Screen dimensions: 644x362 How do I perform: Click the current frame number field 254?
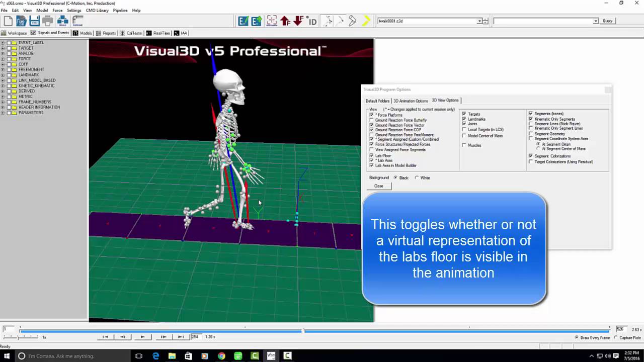196,337
